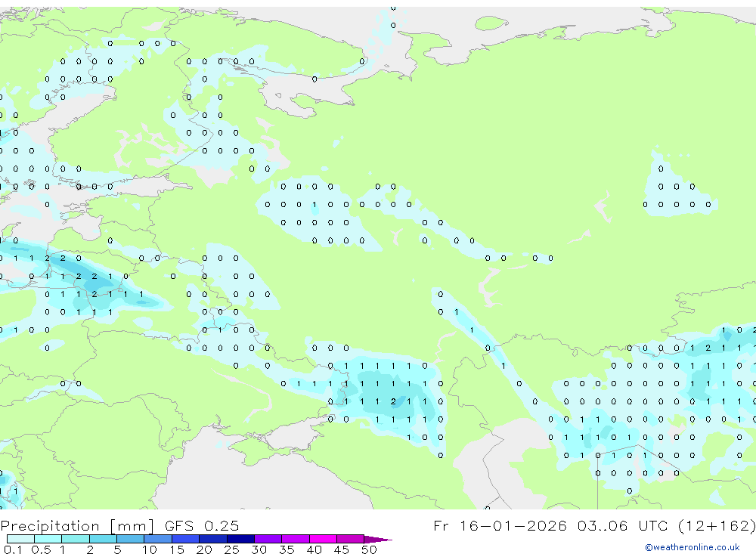This screenshot has width=756, height=554.
Task: Click the 0.5–1 mm legend color swatch
Action: click(x=48, y=539)
